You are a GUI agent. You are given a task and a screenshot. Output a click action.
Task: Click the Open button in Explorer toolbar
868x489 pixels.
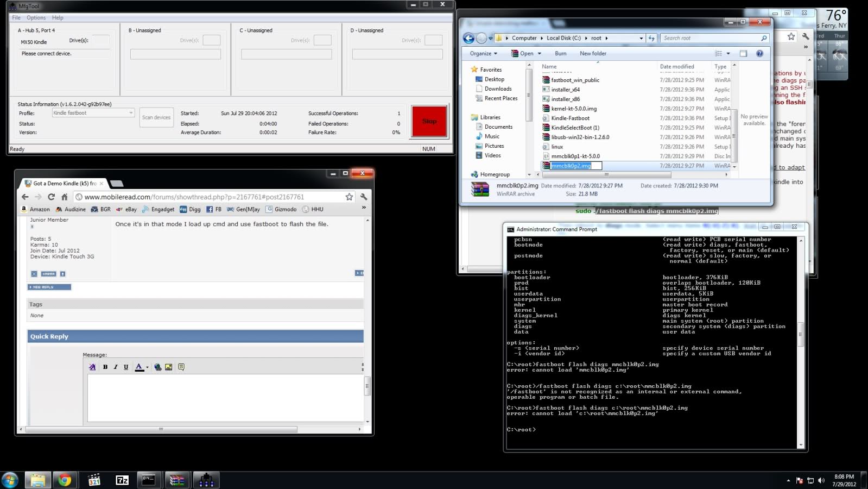click(522, 53)
